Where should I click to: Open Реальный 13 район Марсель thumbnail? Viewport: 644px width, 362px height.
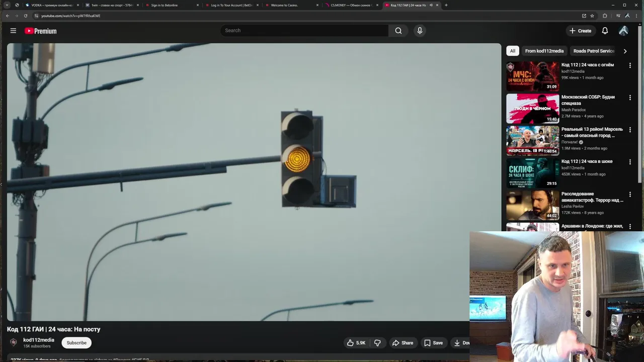tap(532, 140)
